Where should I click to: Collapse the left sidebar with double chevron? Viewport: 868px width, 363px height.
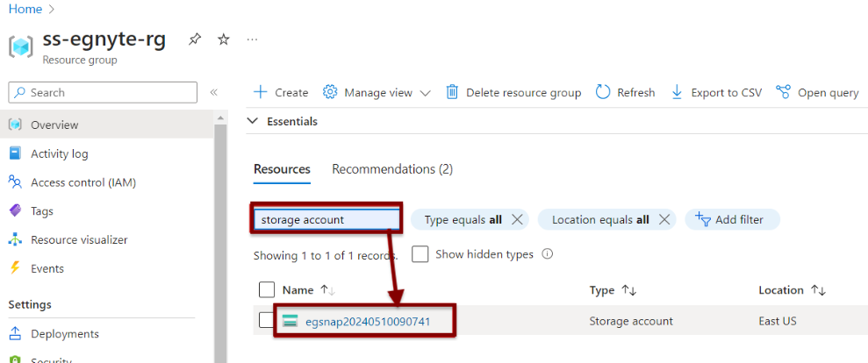click(x=213, y=92)
